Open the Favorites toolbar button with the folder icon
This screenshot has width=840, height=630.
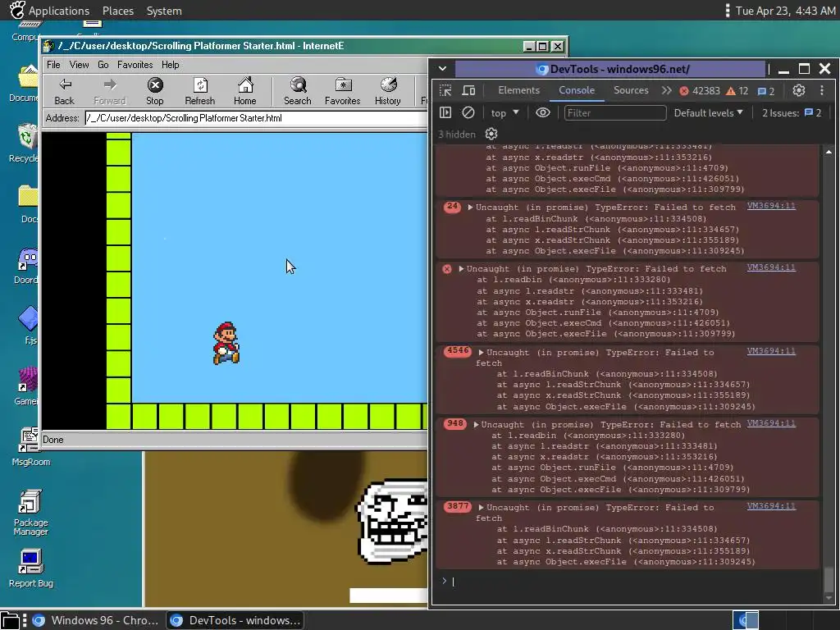342,91
